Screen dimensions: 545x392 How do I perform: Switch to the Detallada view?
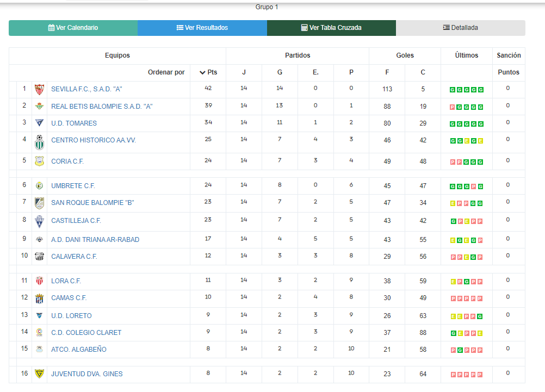click(x=461, y=28)
